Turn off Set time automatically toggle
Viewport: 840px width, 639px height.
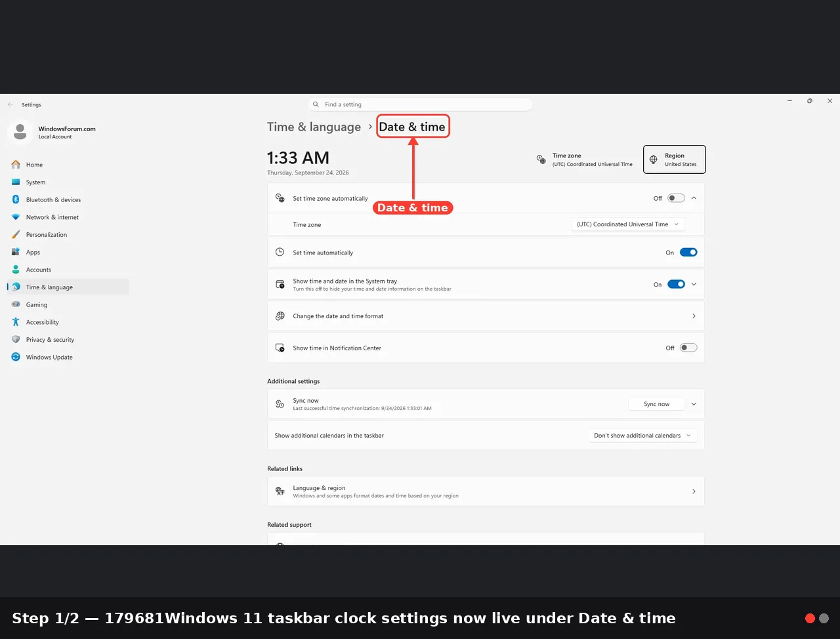click(x=688, y=253)
